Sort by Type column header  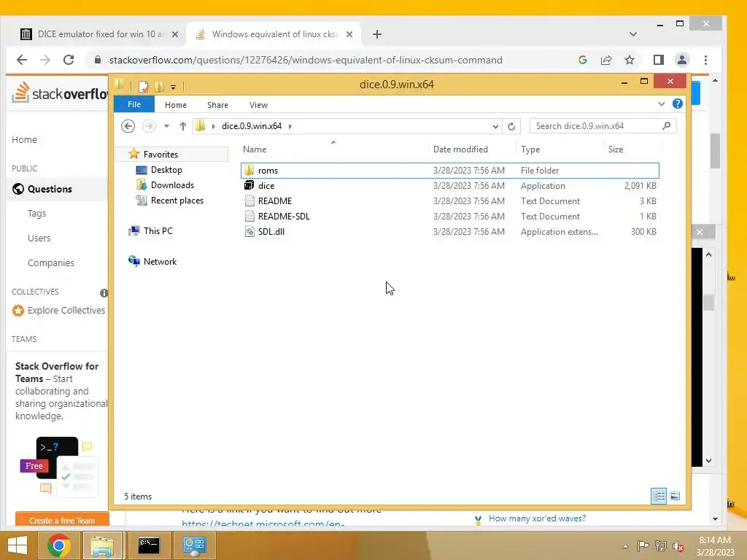pos(560,149)
